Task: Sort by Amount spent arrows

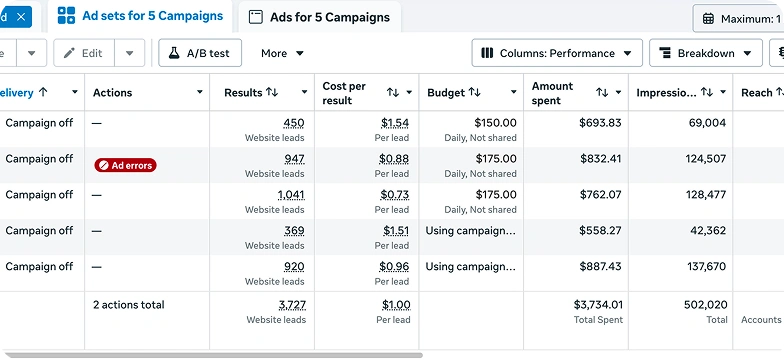Action: (602, 92)
